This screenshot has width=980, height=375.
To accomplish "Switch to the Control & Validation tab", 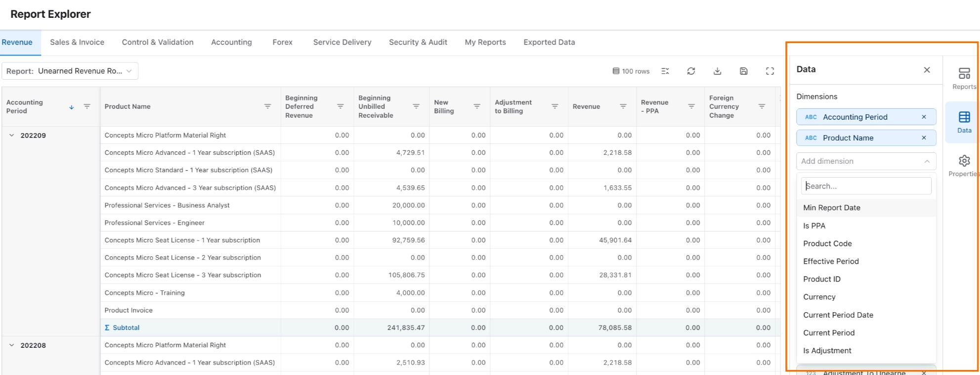I will click(158, 43).
